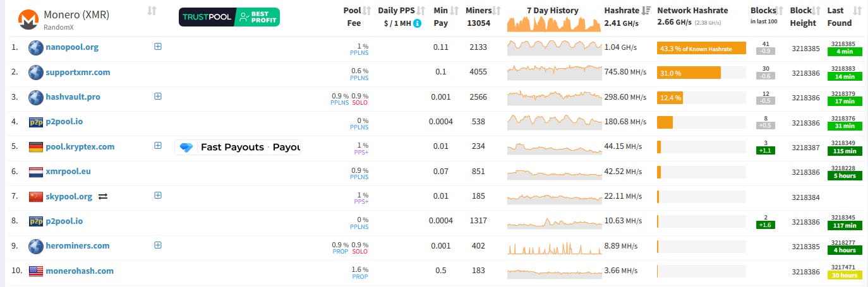868x287 pixels.
Task: Sort by Pool Fee column
Action: tap(366, 11)
